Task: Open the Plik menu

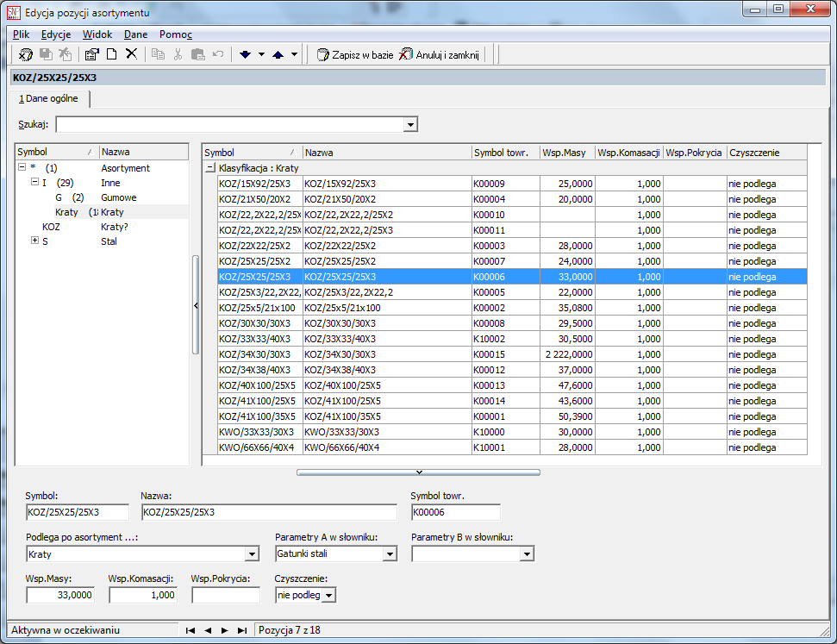Action: click(22, 34)
